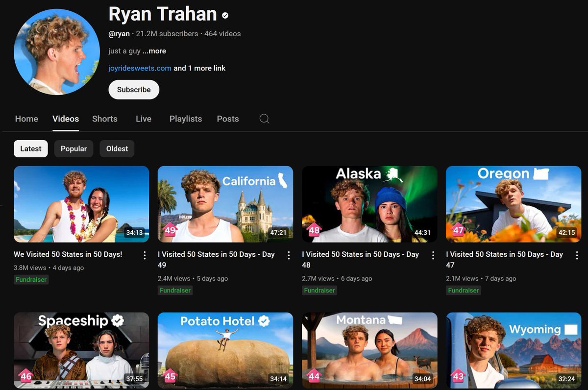Click '2.7M views' under Day 48 video

[x=318, y=279]
